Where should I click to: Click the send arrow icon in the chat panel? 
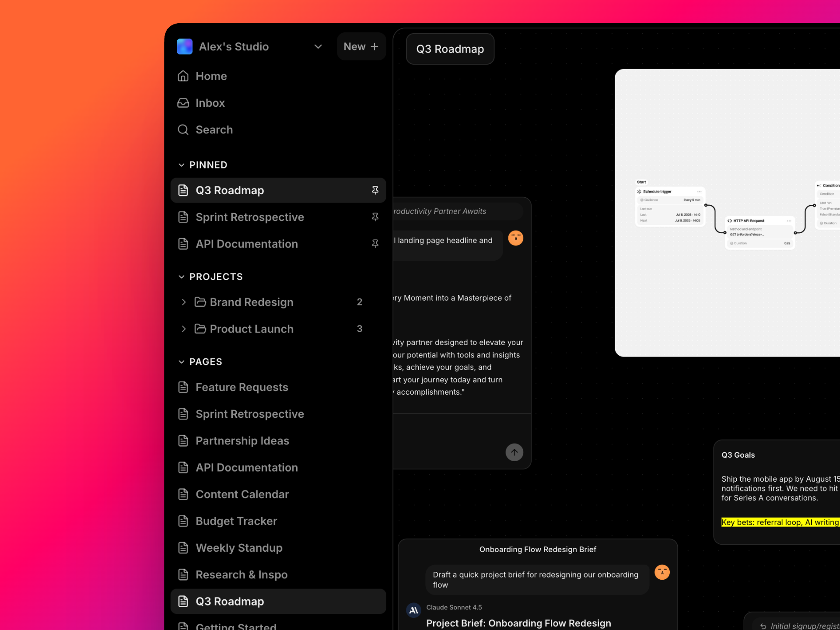coord(514,452)
